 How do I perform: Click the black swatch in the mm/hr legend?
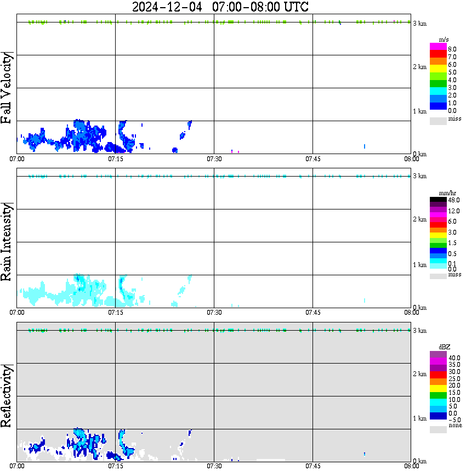pyautogui.click(x=438, y=200)
